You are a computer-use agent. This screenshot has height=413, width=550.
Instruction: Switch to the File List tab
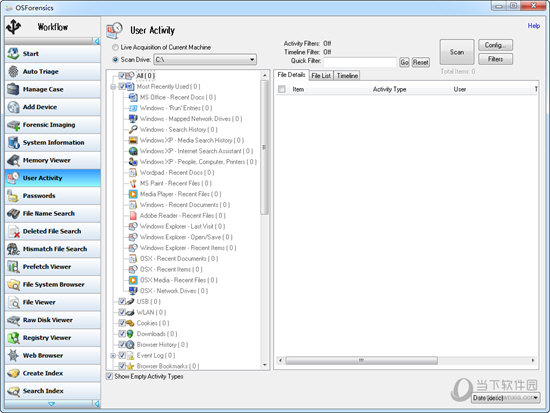pos(321,75)
